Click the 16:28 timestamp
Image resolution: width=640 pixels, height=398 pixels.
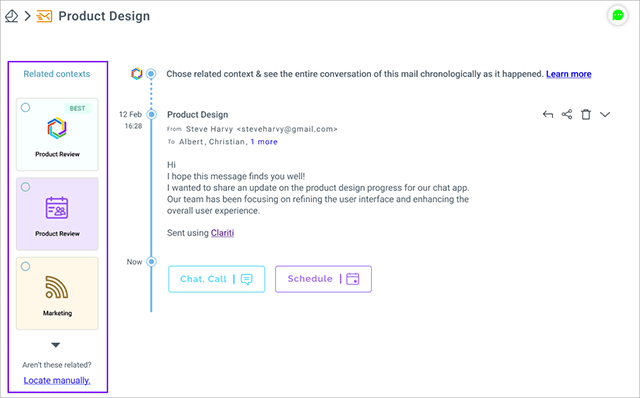[133, 126]
